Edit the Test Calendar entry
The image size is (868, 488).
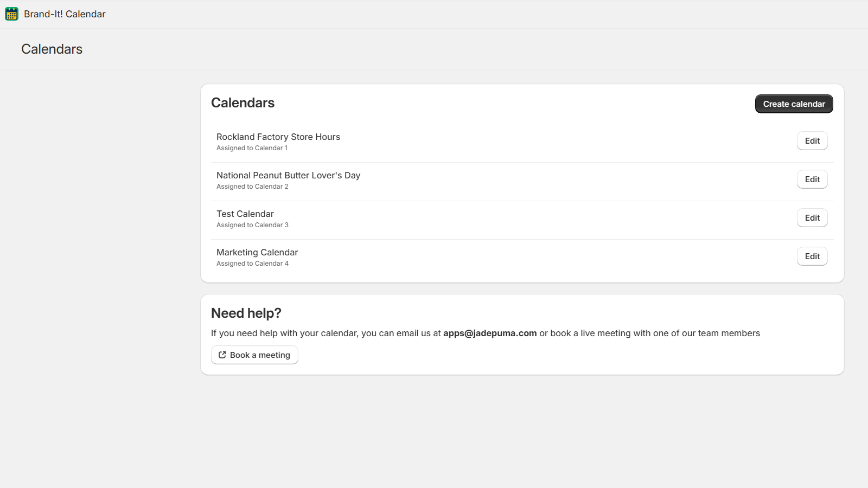point(812,218)
